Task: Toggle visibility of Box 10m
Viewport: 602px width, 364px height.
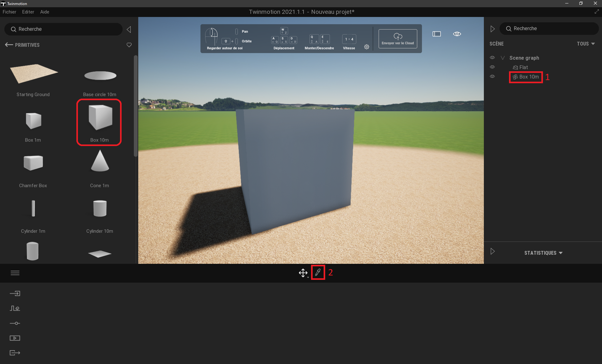Action: [492, 76]
